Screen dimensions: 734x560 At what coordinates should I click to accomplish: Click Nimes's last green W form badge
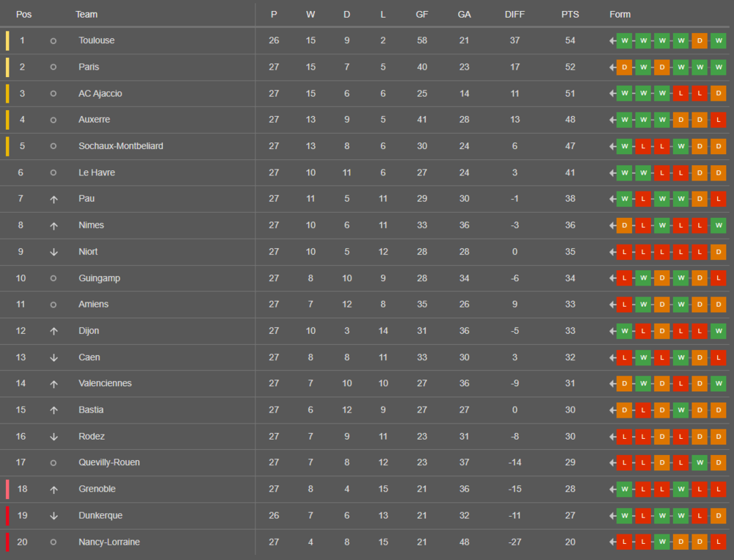(719, 225)
